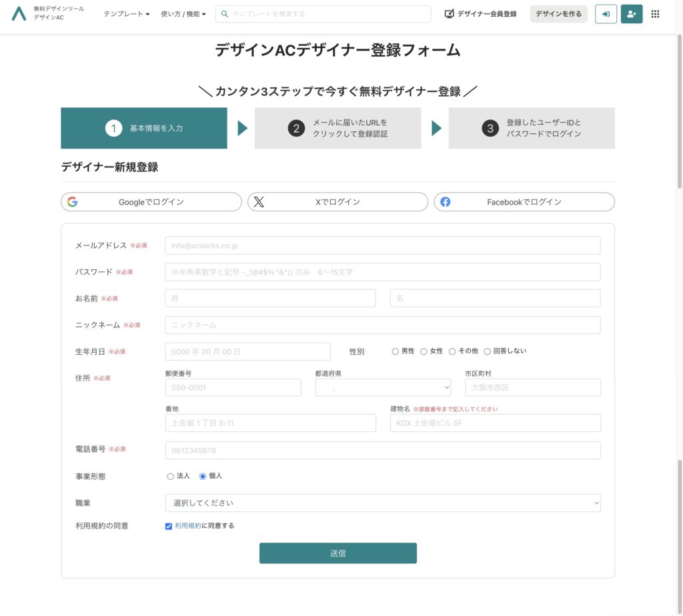
Task: Uncheck the 利用規約に同意する checkbox
Action: 169,526
